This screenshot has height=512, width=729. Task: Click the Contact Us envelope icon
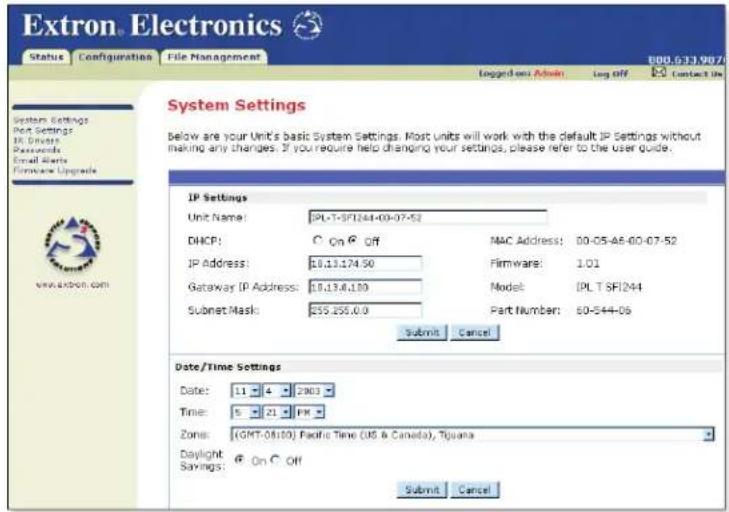[658, 72]
